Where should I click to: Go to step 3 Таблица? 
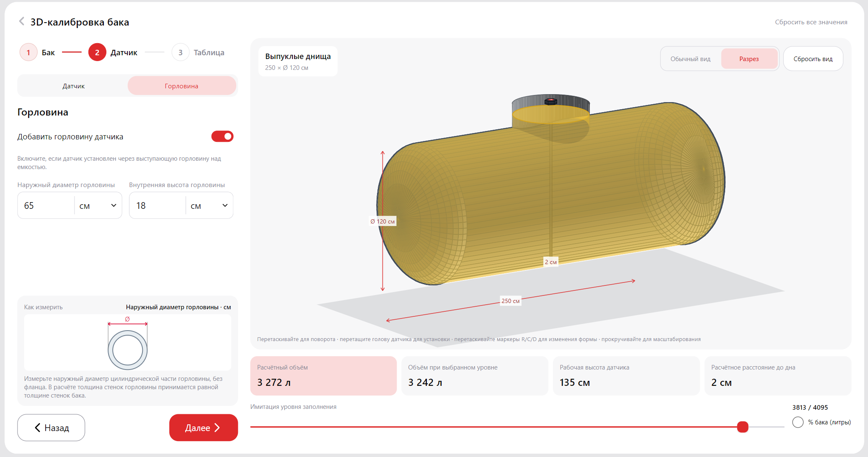coord(198,52)
